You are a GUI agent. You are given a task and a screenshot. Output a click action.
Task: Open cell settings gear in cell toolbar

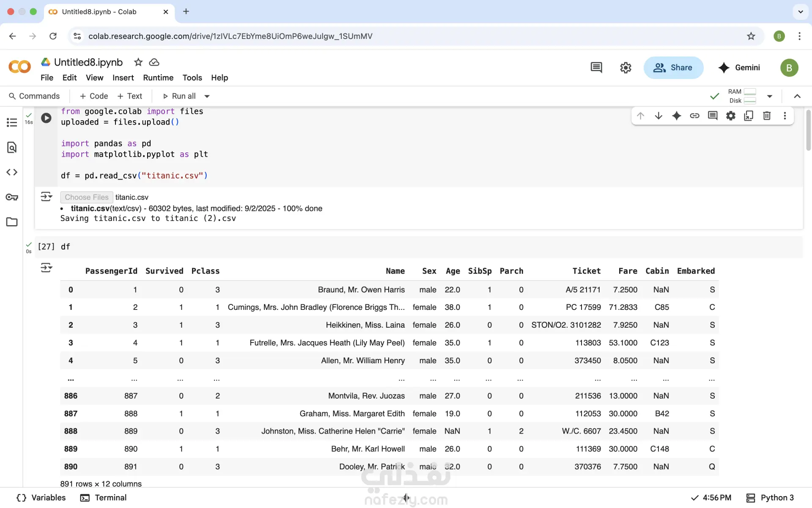[731, 116]
